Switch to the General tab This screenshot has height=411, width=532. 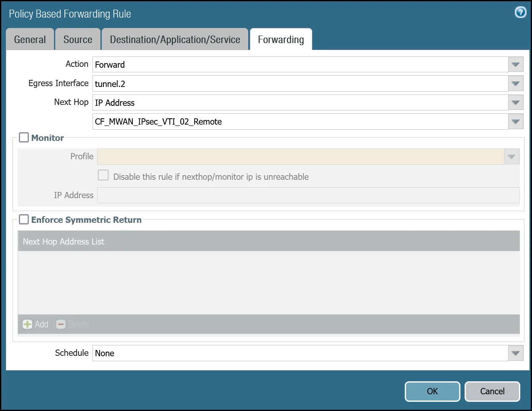point(30,39)
